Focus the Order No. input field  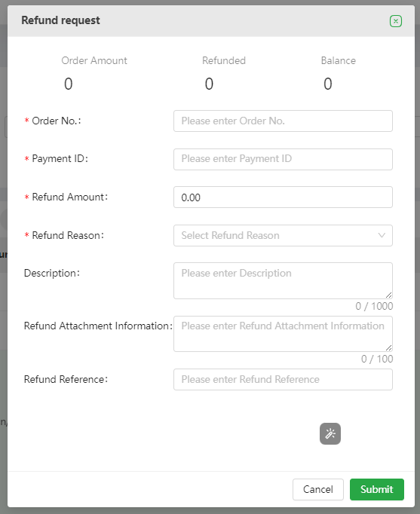[283, 121]
